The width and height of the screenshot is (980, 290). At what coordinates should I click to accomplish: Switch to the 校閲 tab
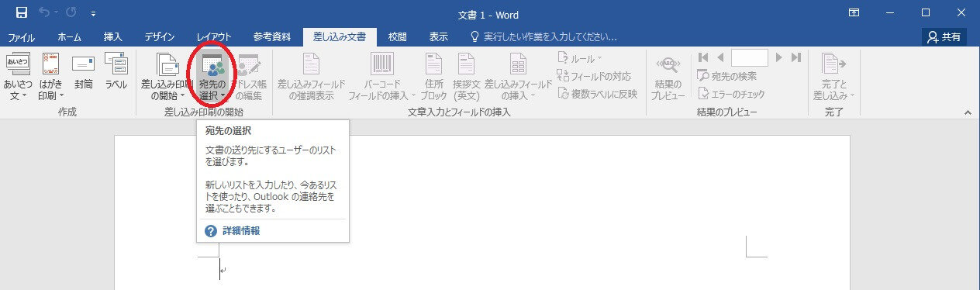coord(398,36)
